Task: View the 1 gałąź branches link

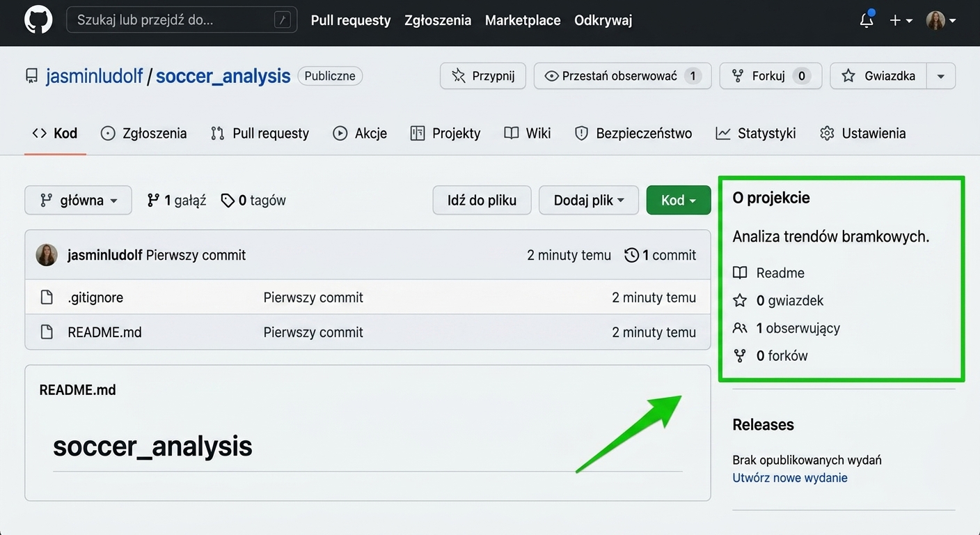Action: click(177, 200)
